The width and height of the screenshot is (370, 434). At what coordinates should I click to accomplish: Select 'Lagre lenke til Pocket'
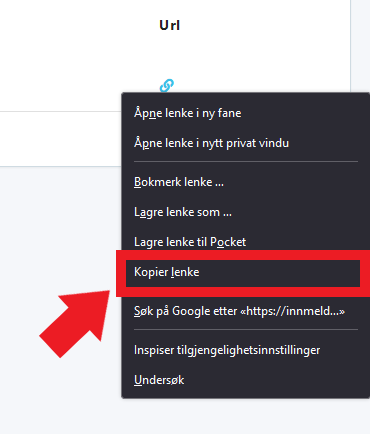coord(246,242)
